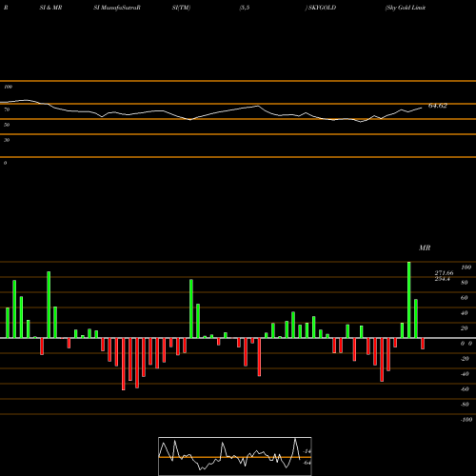
Task: Select the "SI(TM)" header text
Action: point(181,8)
